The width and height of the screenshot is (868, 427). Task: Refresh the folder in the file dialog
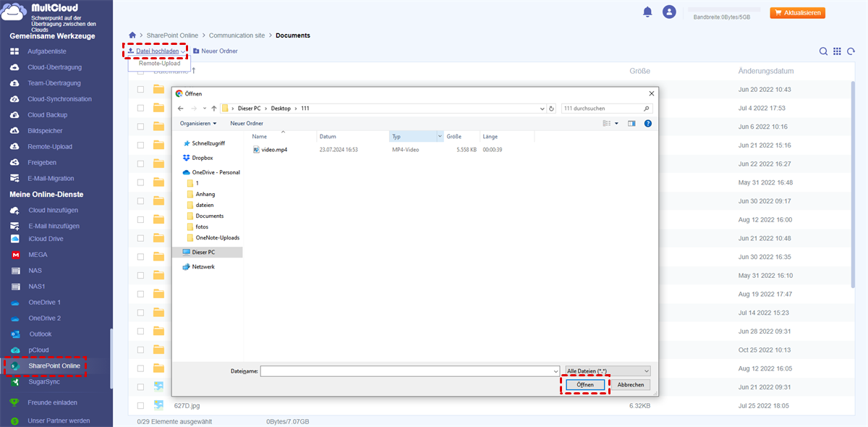(552, 109)
